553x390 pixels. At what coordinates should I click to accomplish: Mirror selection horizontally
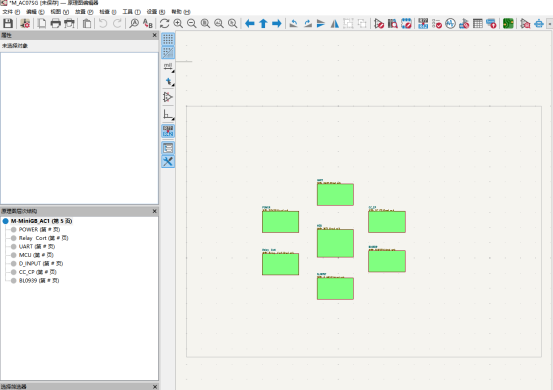tap(335, 24)
